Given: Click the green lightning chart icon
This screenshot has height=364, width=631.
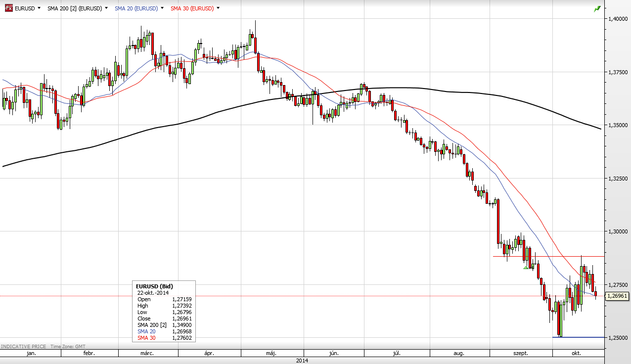Looking at the screenshot, I should pos(597,8).
